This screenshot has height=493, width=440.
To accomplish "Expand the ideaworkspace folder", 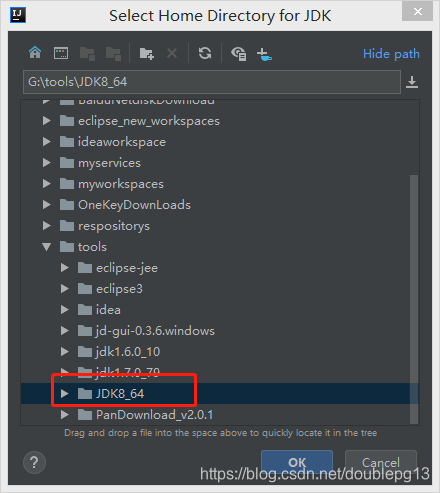I will 47,142.
